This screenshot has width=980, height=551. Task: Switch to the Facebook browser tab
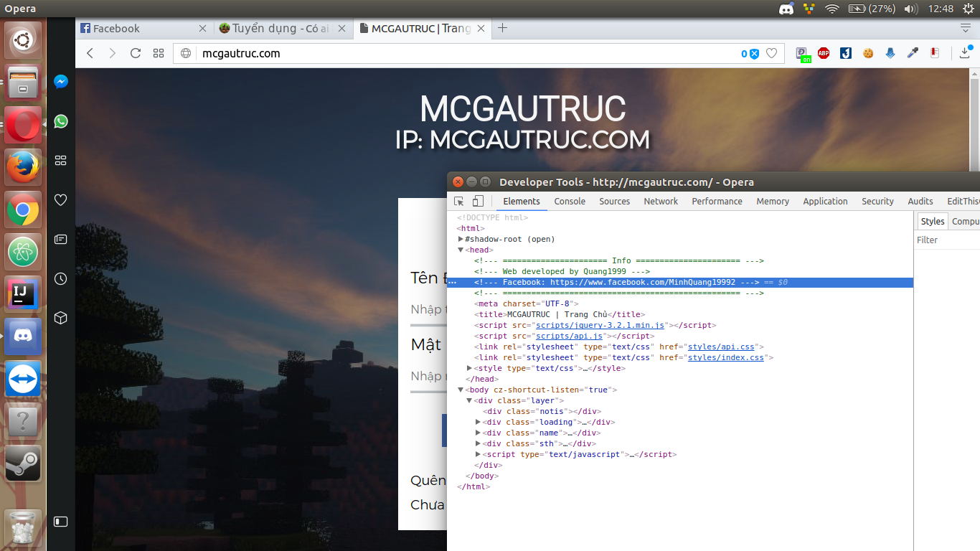tap(116, 29)
